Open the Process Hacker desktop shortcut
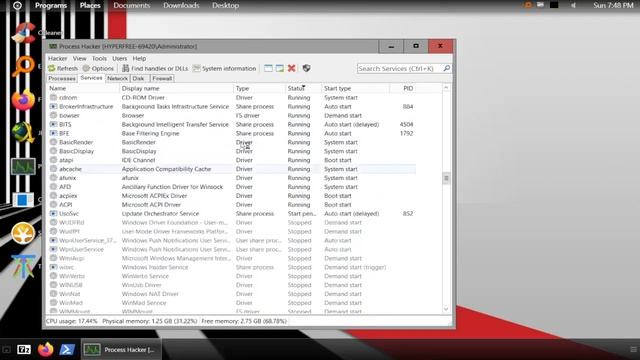The image size is (640, 360). [23, 166]
